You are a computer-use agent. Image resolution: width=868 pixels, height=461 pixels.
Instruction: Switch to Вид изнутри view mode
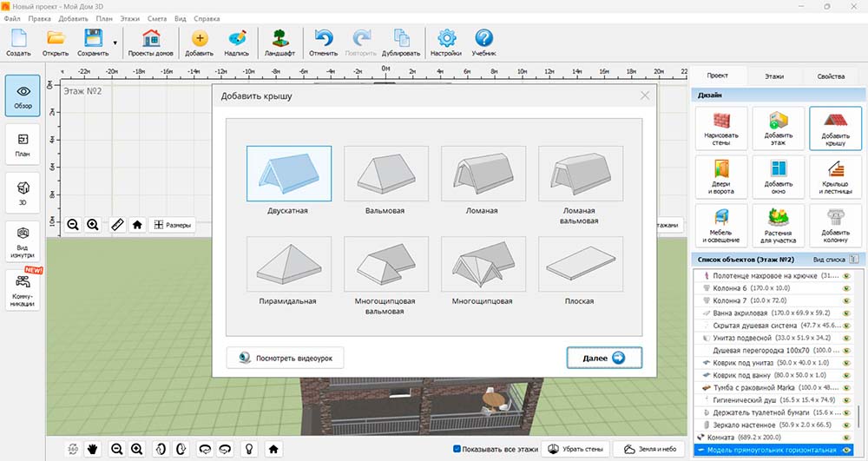pyautogui.click(x=23, y=240)
